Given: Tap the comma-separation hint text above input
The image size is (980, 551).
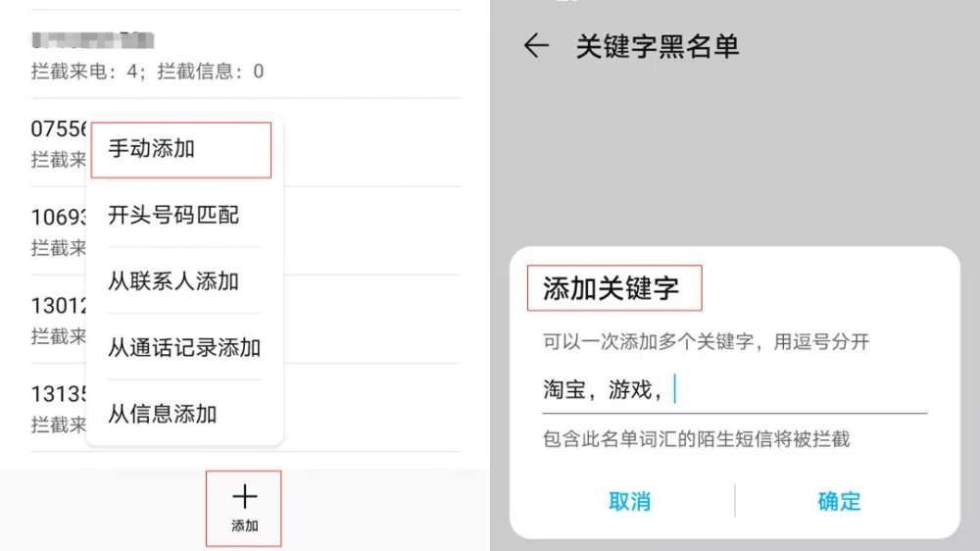Looking at the screenshot, I should (707, 342).
